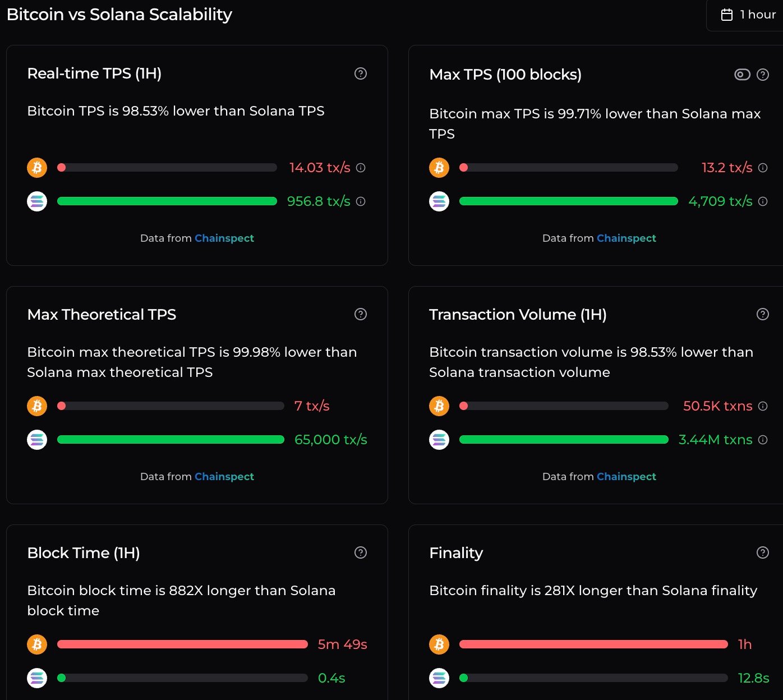Click Bitcoin logo in Finality card
783x700 pixels.
pyautogui.click(x=439, y=644)
